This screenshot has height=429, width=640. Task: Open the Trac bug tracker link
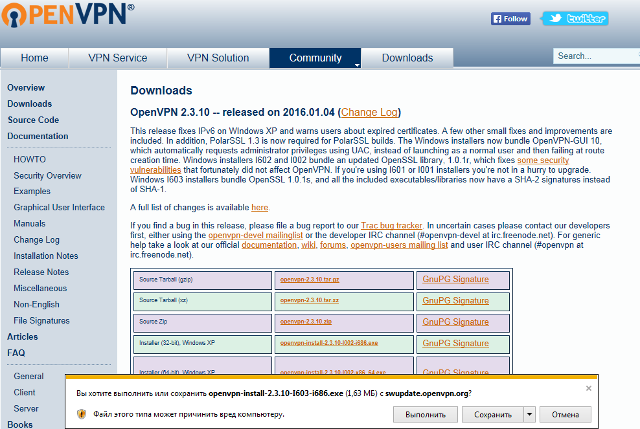click(391, 225)
